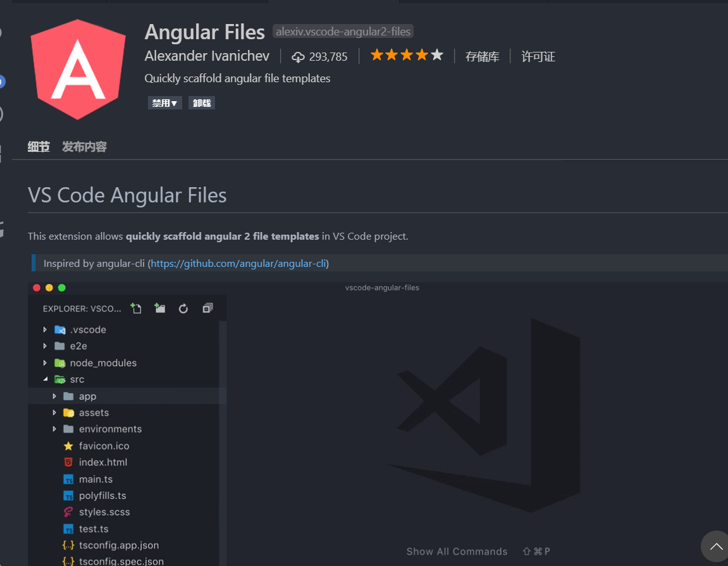Click the yellow minimize dot in the preview
Image resolution: width=728 pixels, height=566 pixels.
49,288
